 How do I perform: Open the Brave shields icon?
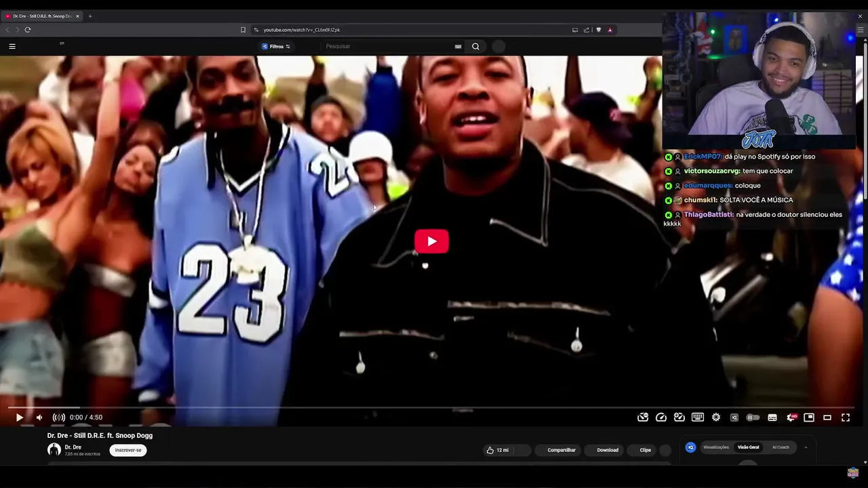(x=598, y=30)
